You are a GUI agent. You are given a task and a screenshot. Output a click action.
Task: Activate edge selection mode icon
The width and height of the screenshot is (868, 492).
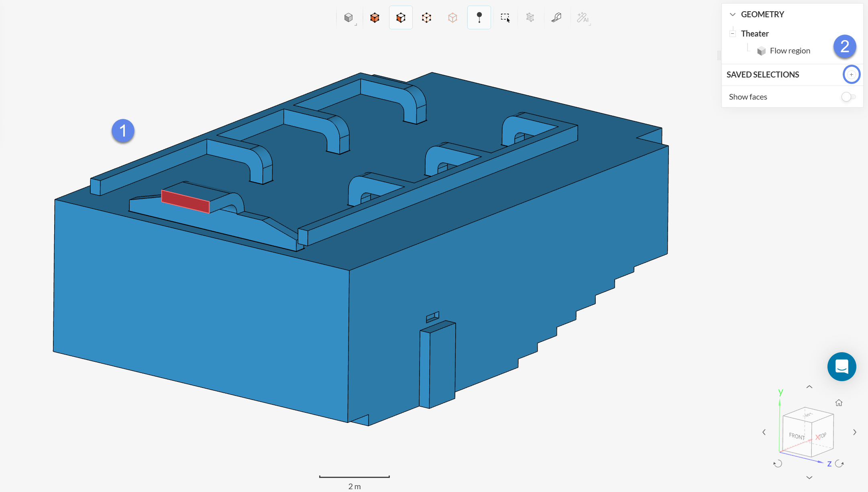point(426,18)
